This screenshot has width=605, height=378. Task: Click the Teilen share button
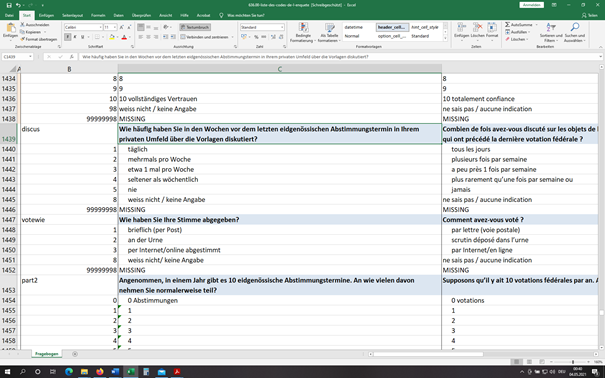[590, 15]
